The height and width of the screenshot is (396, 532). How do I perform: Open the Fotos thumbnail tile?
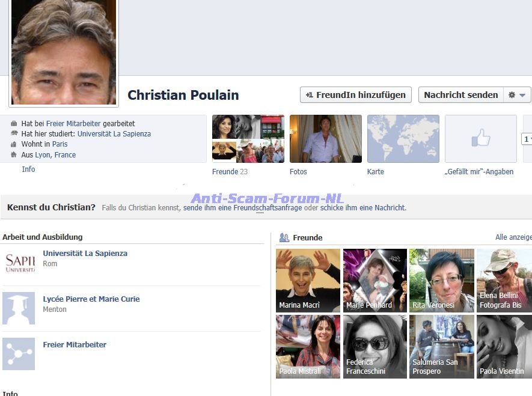tap(325, 139)
